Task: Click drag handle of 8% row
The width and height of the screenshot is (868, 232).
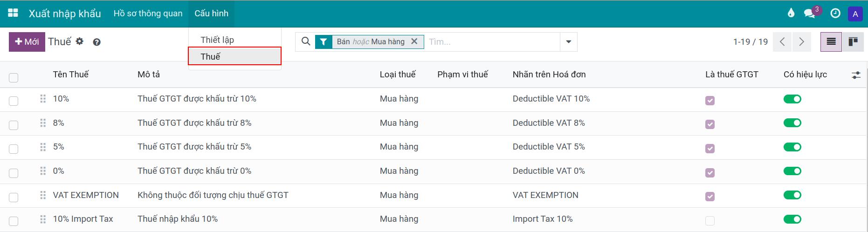Action: click(43, 123)
